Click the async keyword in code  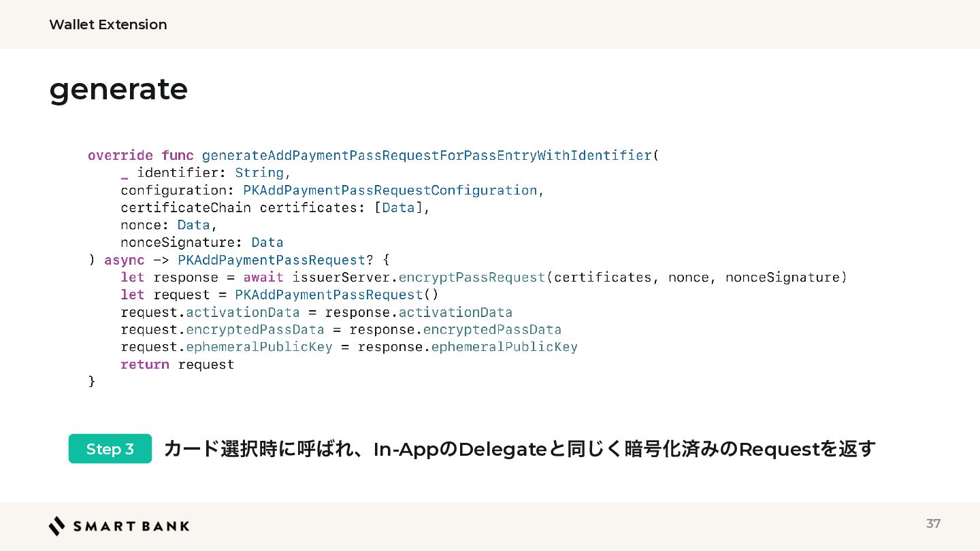[125, 260]
